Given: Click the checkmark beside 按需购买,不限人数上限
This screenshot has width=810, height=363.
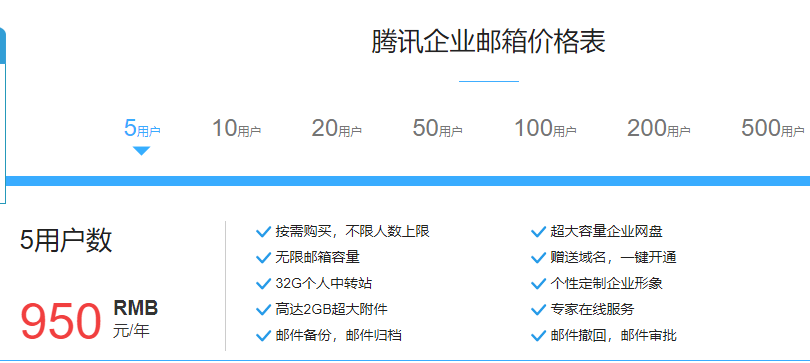Looking at the screenshot, I should 263,231.
